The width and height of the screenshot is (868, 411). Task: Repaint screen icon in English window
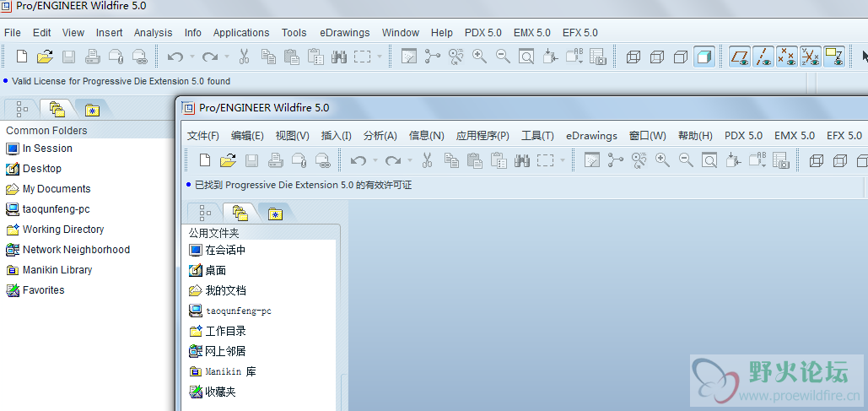[408, 57]
